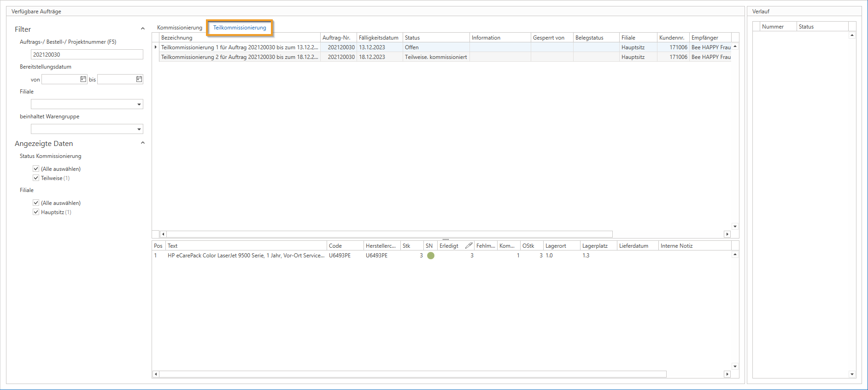Screen dimensions: 868x390
Task: Click the pencil edit column header icon
Action: 469,245
